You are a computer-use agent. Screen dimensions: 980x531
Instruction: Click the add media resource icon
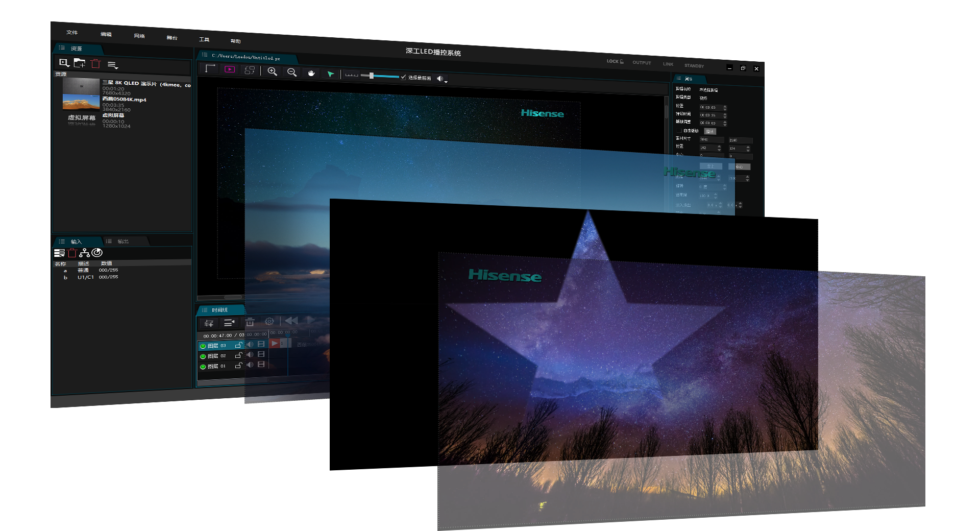(x=64, y=63)
